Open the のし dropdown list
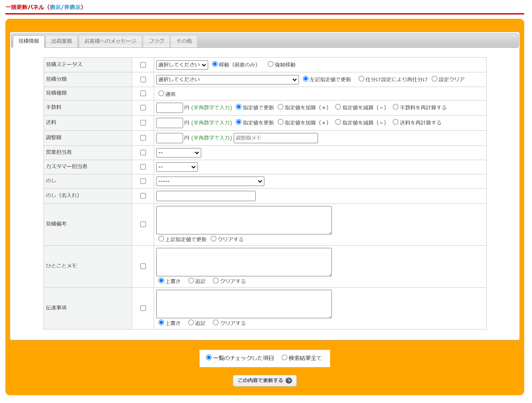The height and width of the screenshot is (403, 532). [x=210, y=181]
